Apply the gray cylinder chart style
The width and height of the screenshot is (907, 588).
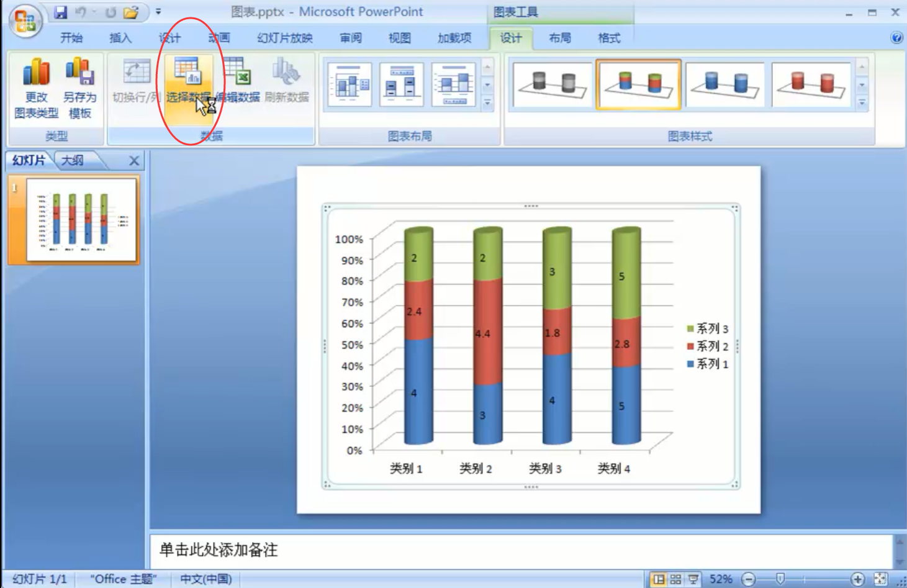[552, 84]
